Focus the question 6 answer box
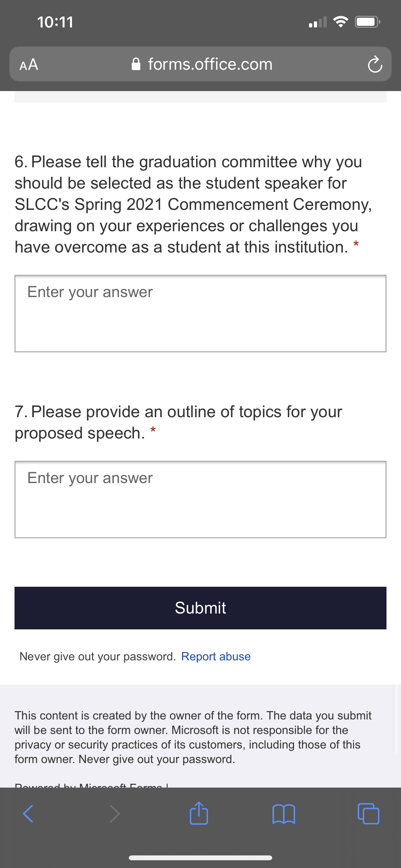 [x=200, y=314]
